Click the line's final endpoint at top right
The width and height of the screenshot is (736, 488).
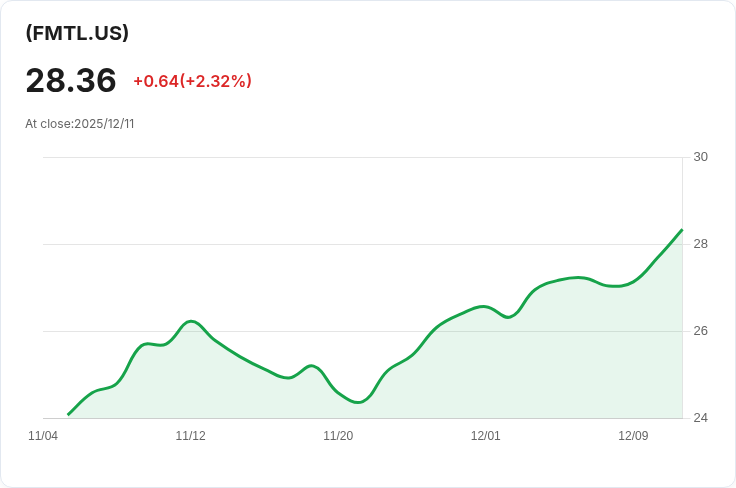682,230
